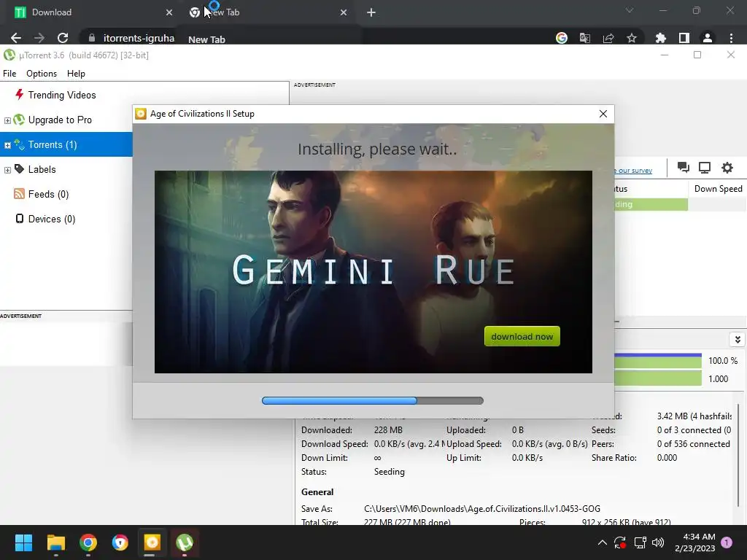This screenshot has height=560, width=747.
Task: Open the Chrome three-dot menu
Action: click(x=731, y=38)
